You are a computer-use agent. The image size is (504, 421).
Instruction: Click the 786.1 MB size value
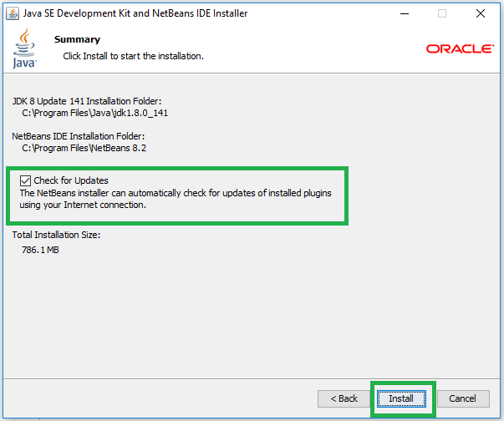[40, 250]
